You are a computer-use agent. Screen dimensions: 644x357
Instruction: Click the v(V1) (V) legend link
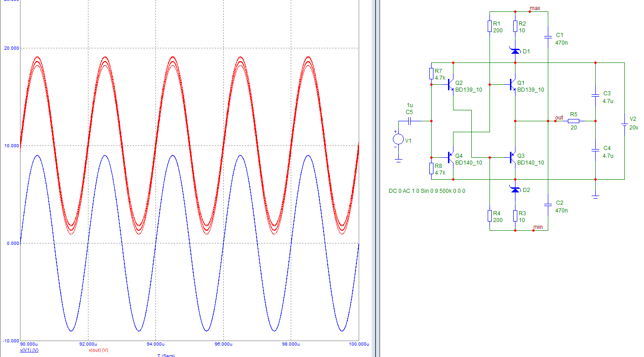(x=29, y=350)
